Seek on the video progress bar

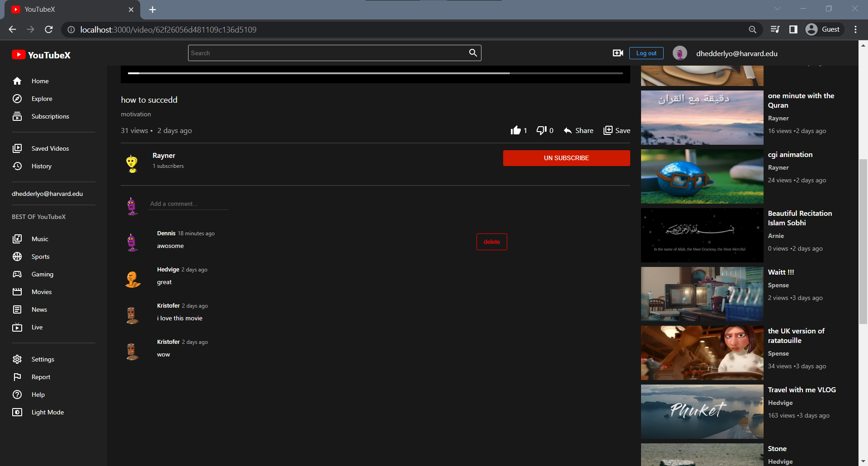click(375, 73)
